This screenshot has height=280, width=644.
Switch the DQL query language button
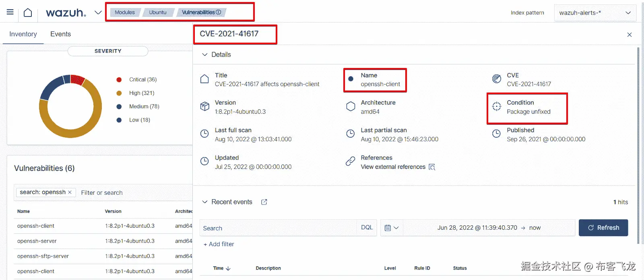[367, 227]
